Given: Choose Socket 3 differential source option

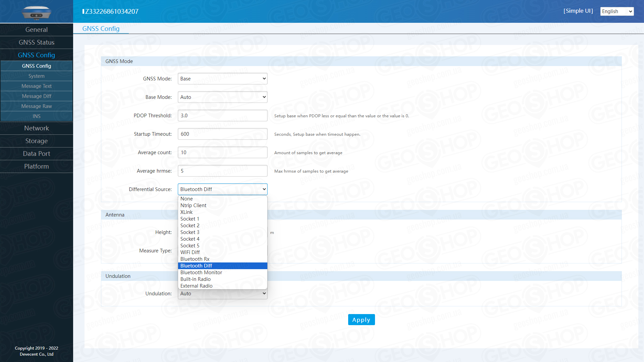Looking at the screenshot, I should 222,232.
